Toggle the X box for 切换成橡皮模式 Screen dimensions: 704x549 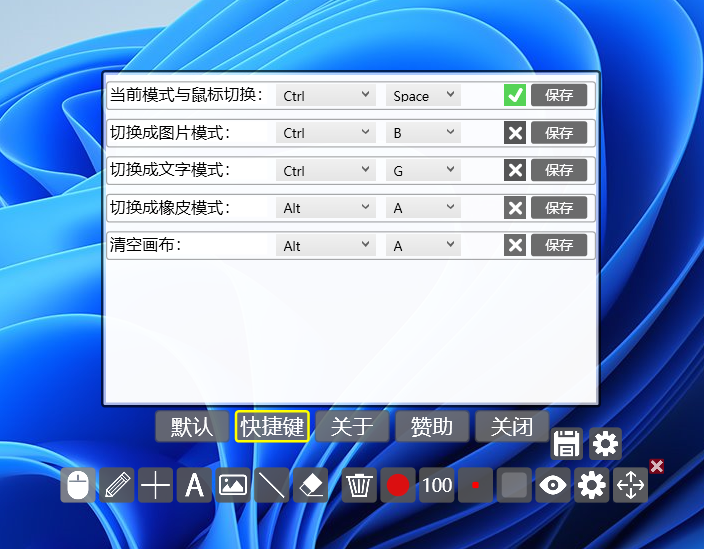(x=515, y=208)
